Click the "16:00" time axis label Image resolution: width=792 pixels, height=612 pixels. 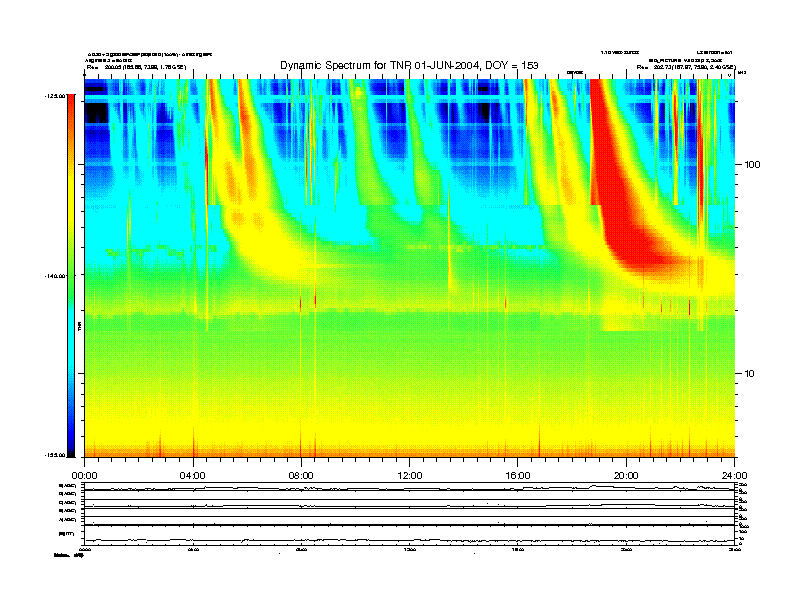518,476
